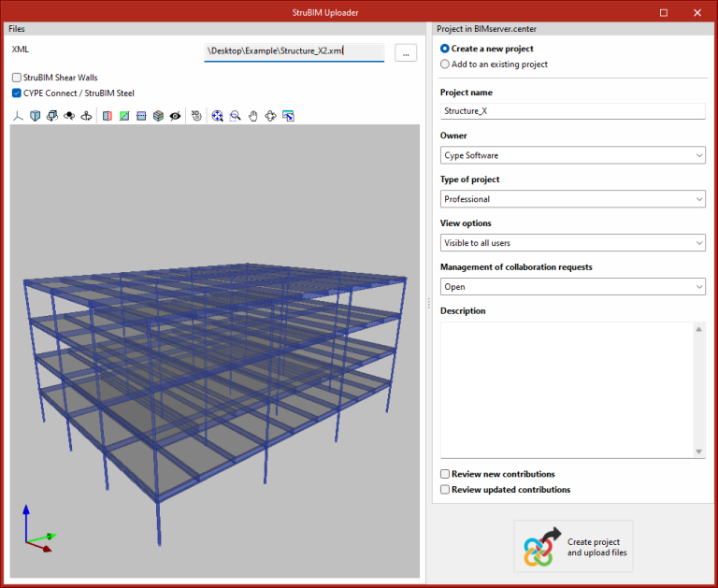Maximize the StruBIM Uploader window

664,12
